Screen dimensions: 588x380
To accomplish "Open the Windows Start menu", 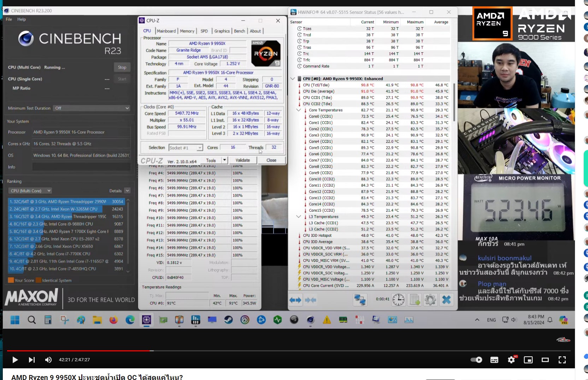I will tap(15, 320).
